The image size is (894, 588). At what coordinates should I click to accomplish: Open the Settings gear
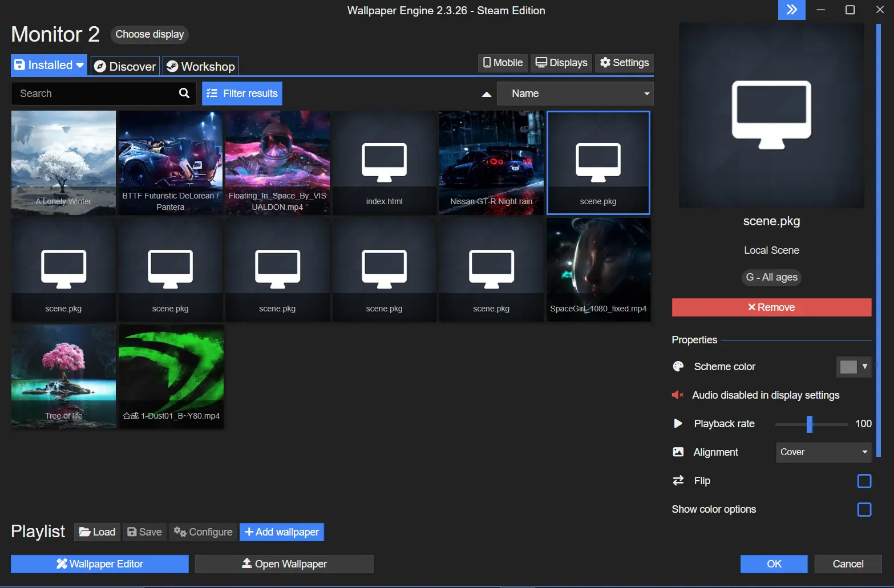624,63
